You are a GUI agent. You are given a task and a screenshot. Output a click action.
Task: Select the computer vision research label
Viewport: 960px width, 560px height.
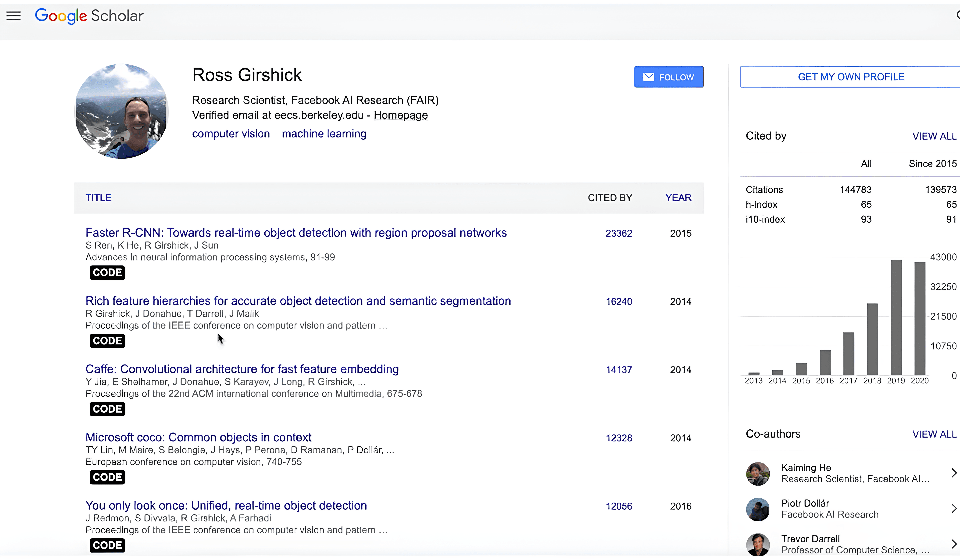point(231,134)
